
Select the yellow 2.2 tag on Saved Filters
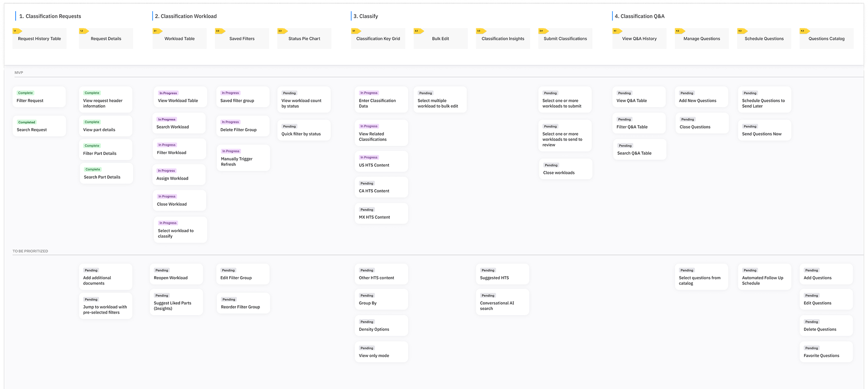click(220, 31)
